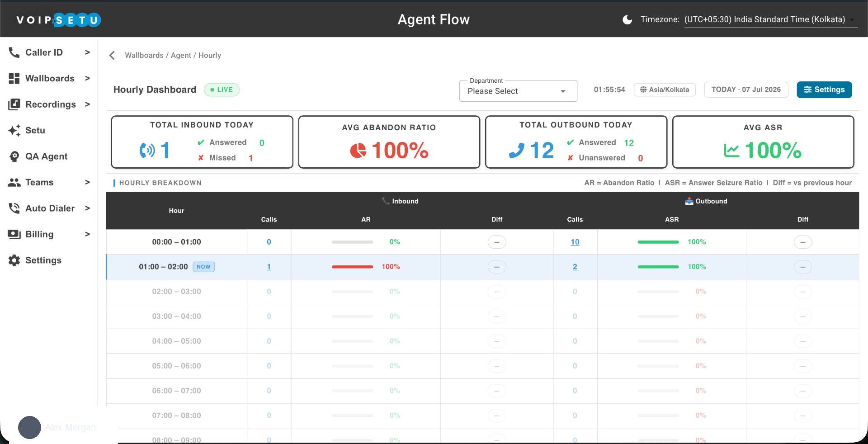Click the Setu sparkle icon
This screenshot has height=444, width=868.
pyautogui.click(x=14, y=131)
